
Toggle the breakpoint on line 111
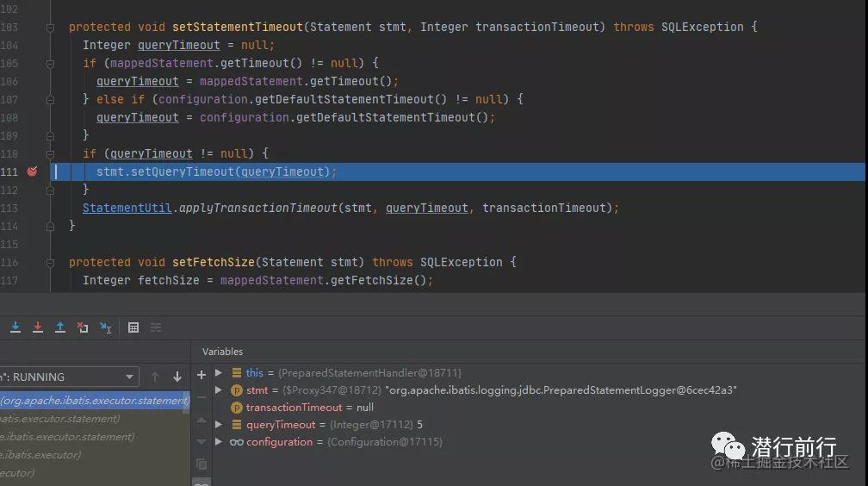point(32,171)
